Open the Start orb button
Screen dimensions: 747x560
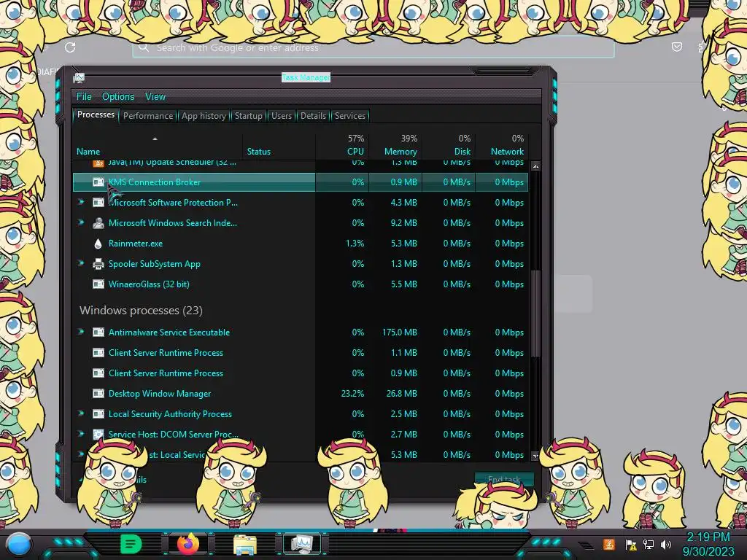(x=19, y=544)
